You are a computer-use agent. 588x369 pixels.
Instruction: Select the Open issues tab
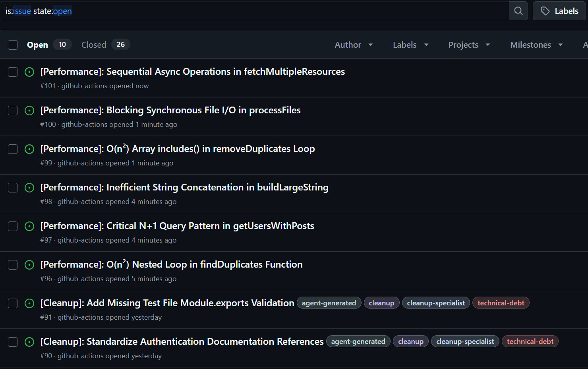(37, 45)
